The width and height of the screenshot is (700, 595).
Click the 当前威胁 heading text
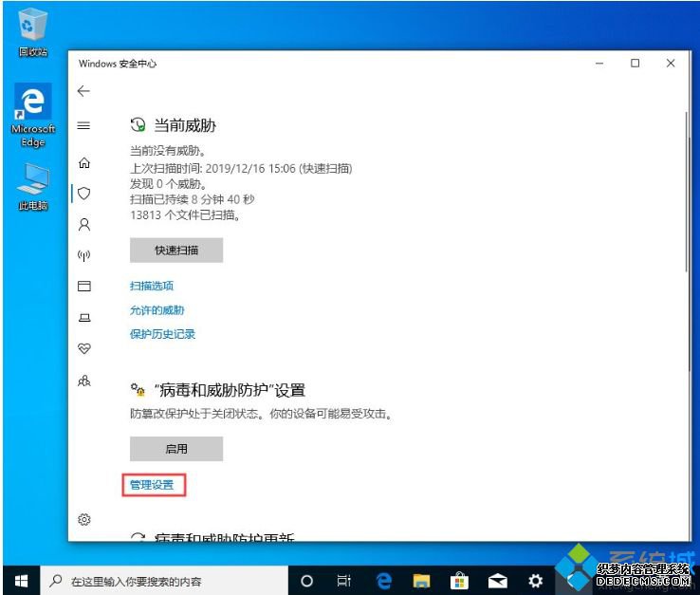[x=185, y=125]
